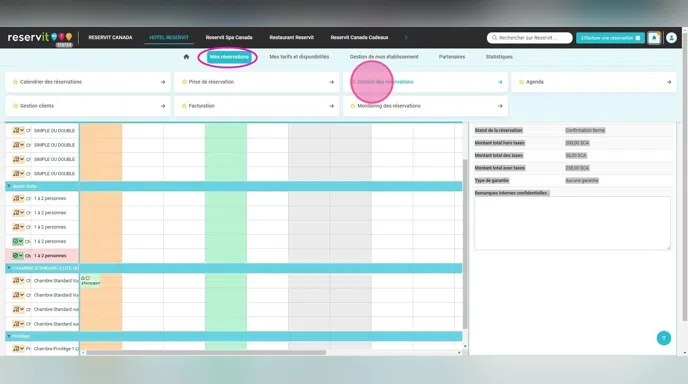Select the highlighted '1 à 2 personnes' row
Image resolution: width=688 pixels, height=384 pixels.
[42, 255]
